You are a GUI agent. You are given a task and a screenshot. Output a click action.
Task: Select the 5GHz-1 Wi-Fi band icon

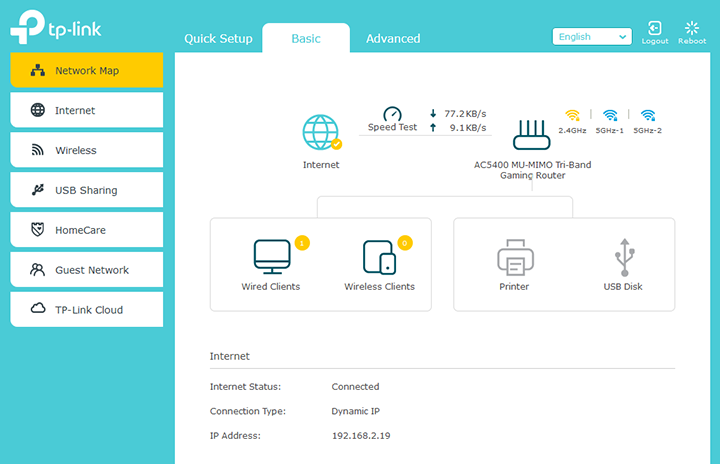610,115
